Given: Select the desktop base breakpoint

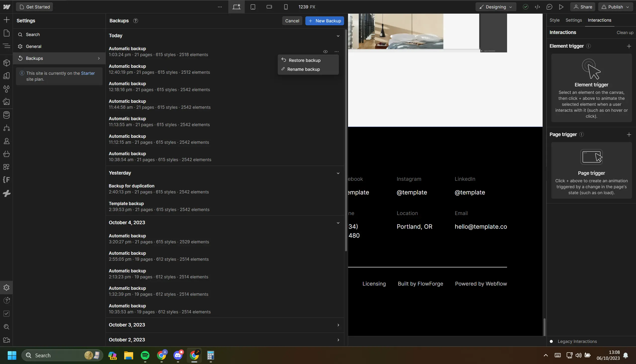Looking at the screenshot, I should click(236, 7).
